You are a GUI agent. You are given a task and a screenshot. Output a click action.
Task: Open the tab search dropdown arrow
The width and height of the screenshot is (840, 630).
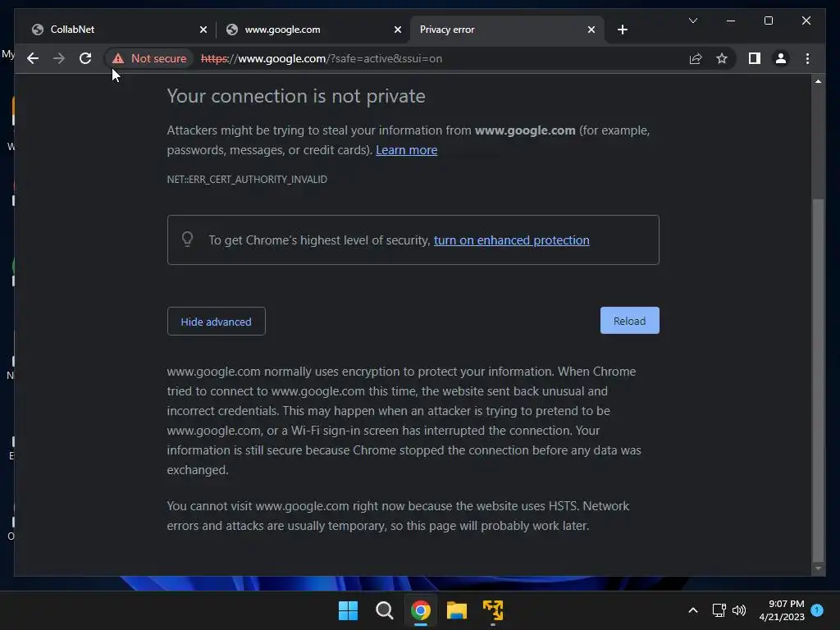(x=692, y=21)
